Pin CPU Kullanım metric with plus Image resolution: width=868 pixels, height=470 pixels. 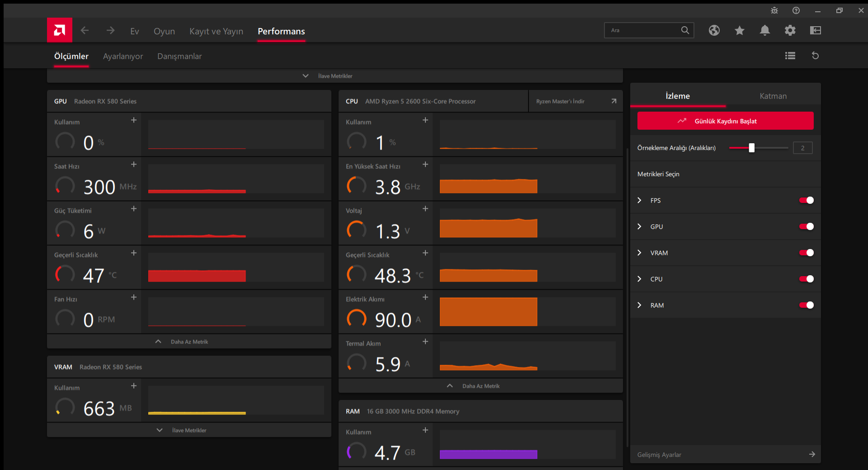(x=425, y=120)
